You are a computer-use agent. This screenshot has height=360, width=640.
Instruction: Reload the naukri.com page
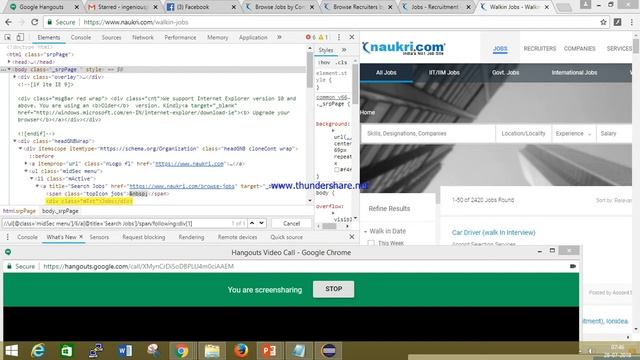click(x=35, y=22)
